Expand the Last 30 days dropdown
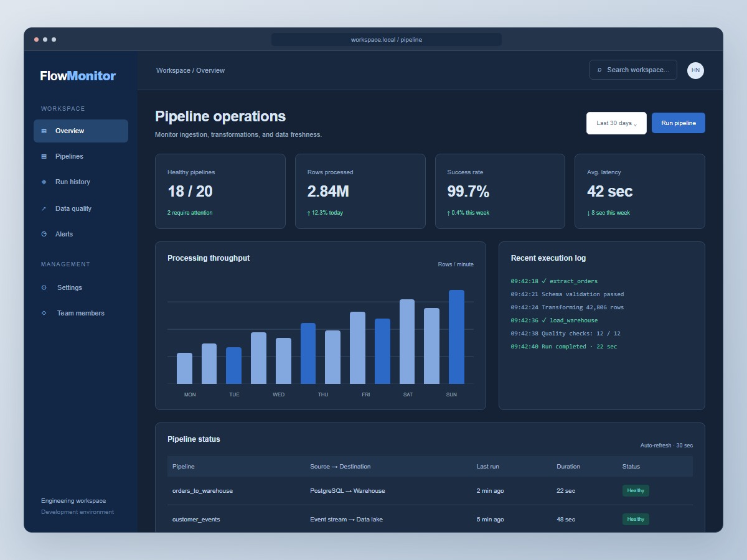The image size is (747, 560). (616, 123)
